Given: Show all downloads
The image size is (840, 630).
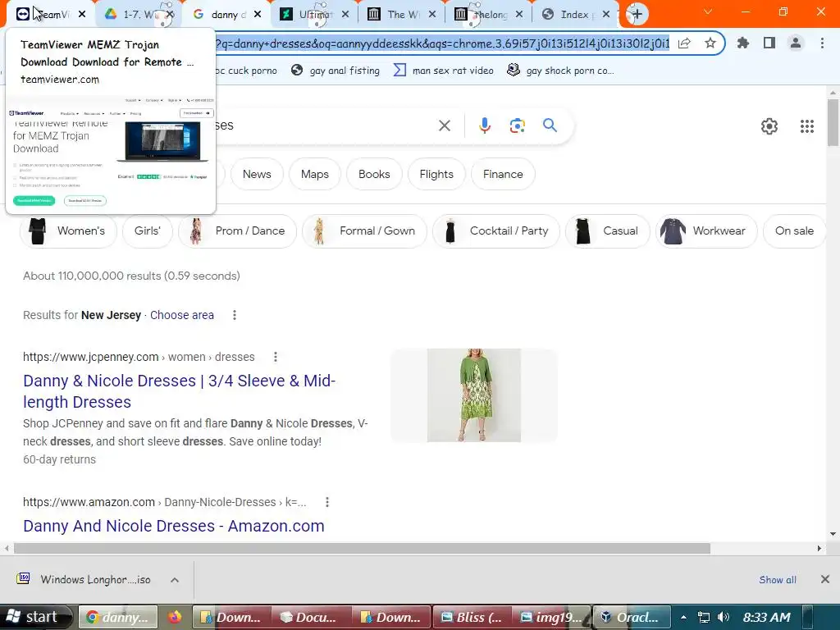Looking at the screenshot, I should pos(778,580).
